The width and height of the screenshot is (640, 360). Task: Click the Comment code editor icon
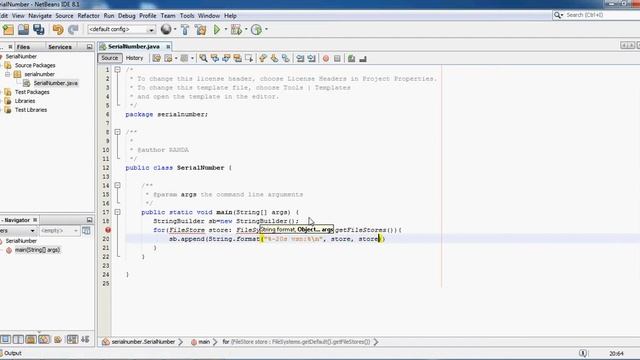coord(351,59)
